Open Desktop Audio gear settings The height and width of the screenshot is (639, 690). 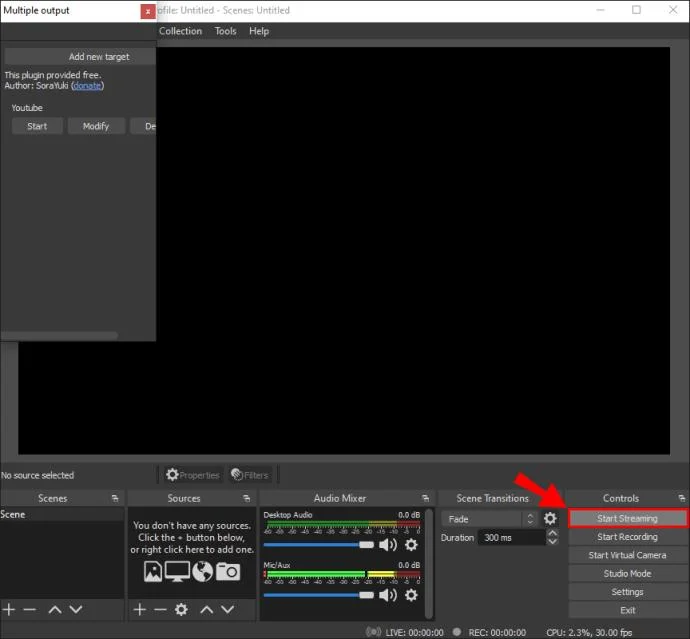(x=411, y=545)
